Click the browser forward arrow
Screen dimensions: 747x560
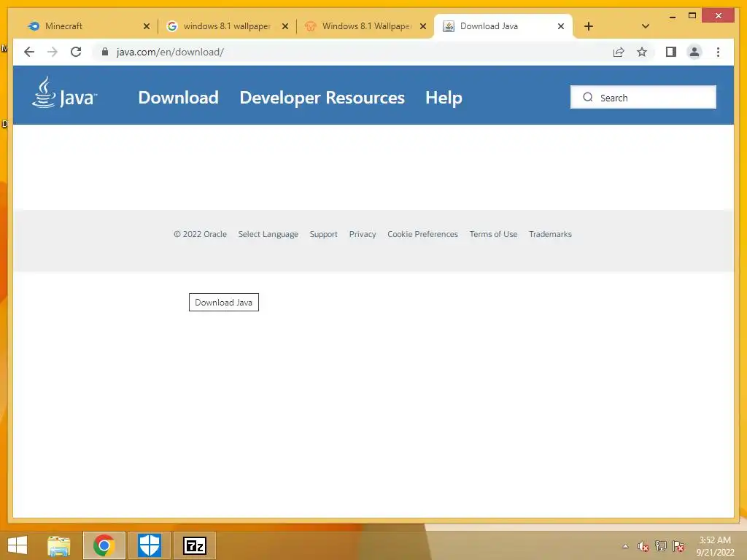click(53, 52)
